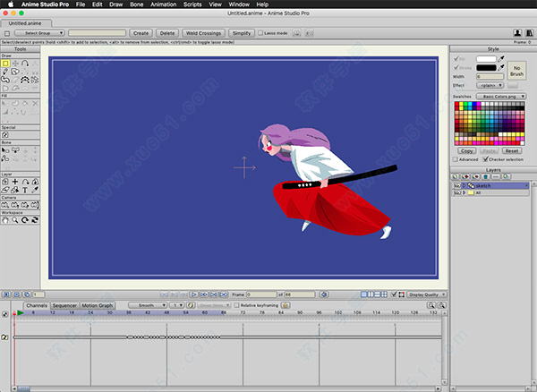The width and height of the screenshot is (537, 392).
Task: Click the stroke Width input field
Action: [490, 76]
